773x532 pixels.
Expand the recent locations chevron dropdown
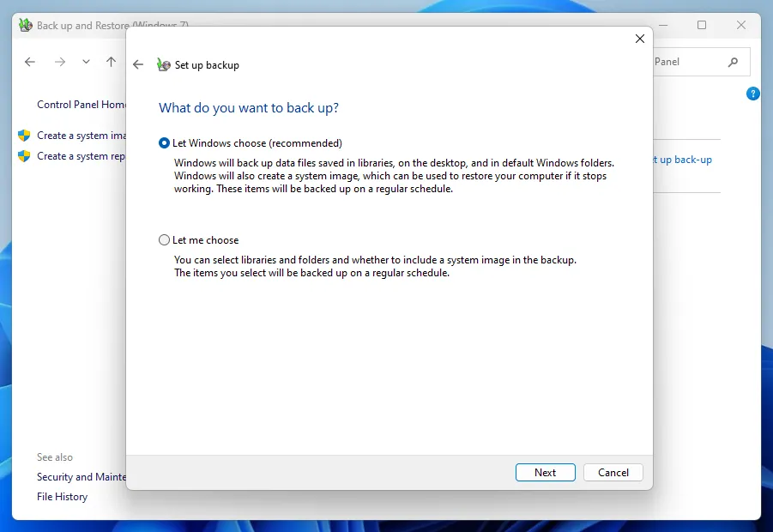click(86, 62)
